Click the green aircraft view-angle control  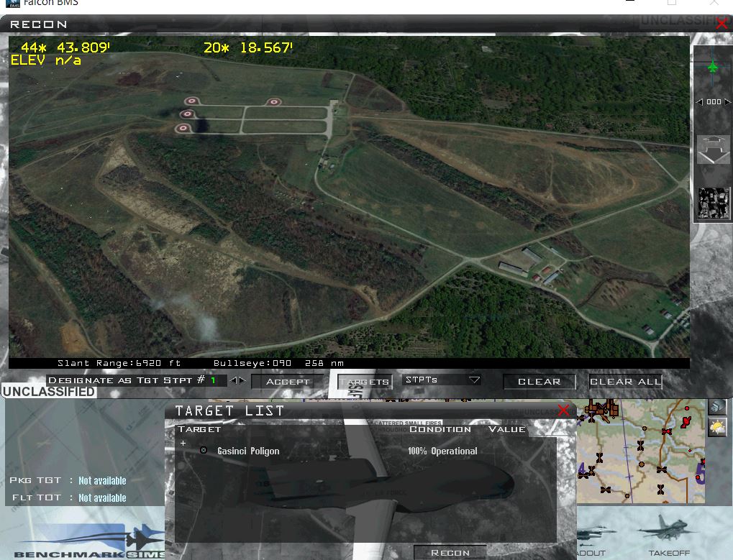click(x=712, y=68)
